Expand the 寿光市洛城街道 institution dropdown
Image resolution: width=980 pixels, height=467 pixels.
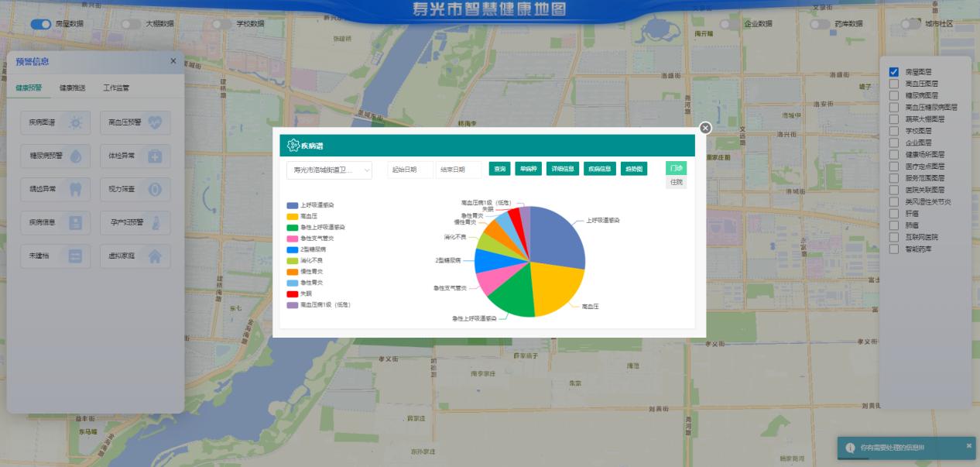click(329, 170)
